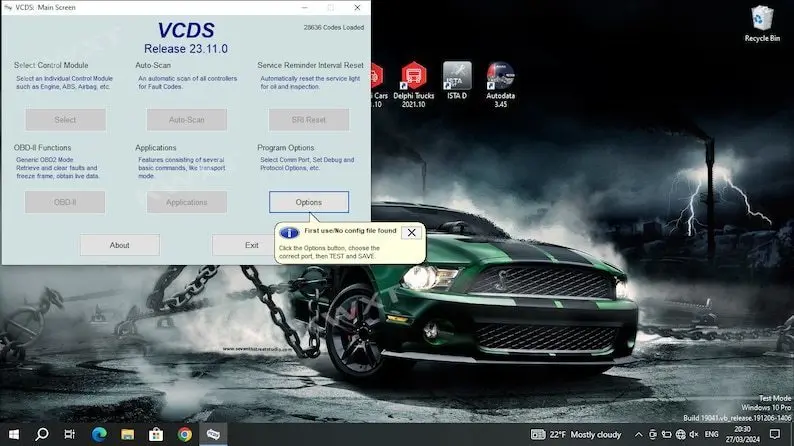Click the 'Release 23.11.0' text
The height and width of the screenshot is (446, 794).
coord(186,49)
